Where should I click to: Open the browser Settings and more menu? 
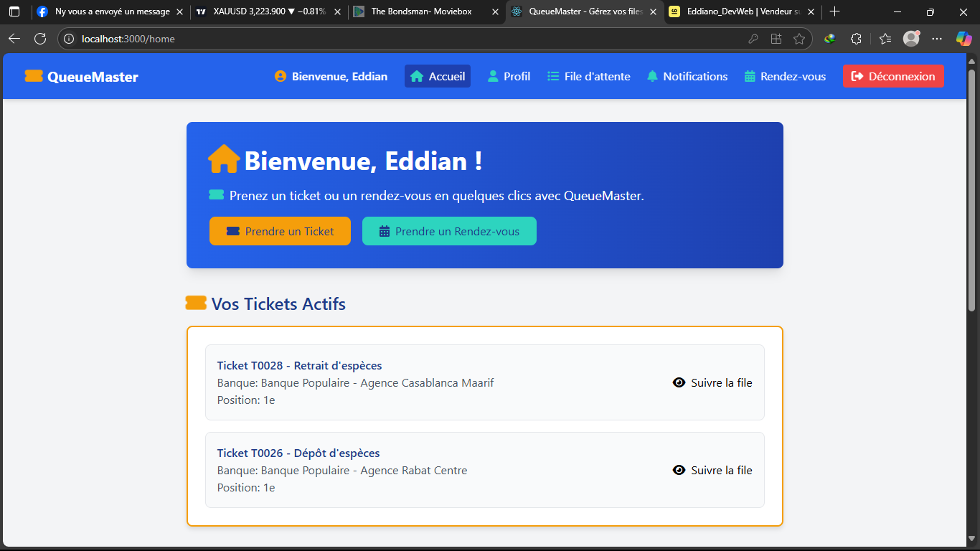click(x=937, y=39)
